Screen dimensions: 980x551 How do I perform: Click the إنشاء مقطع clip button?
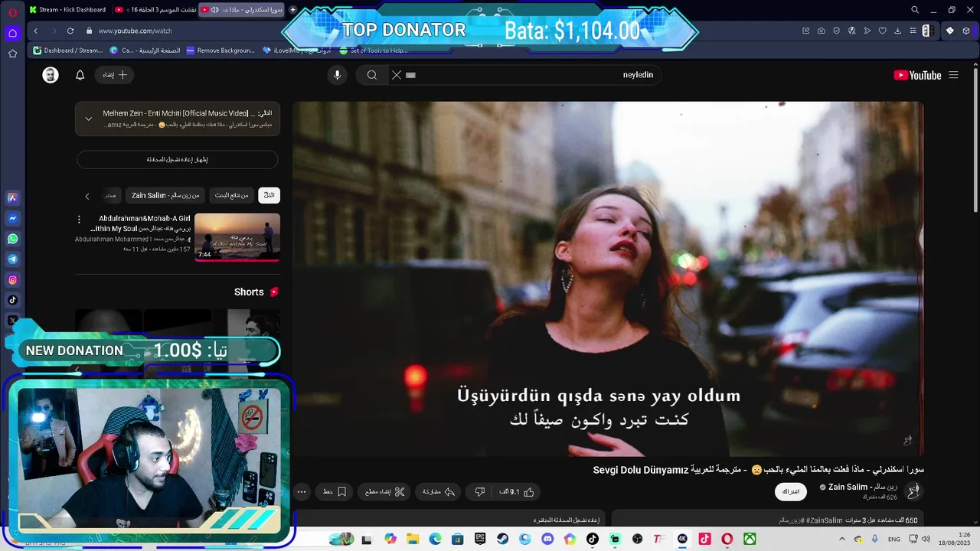[x=385, y=492]
